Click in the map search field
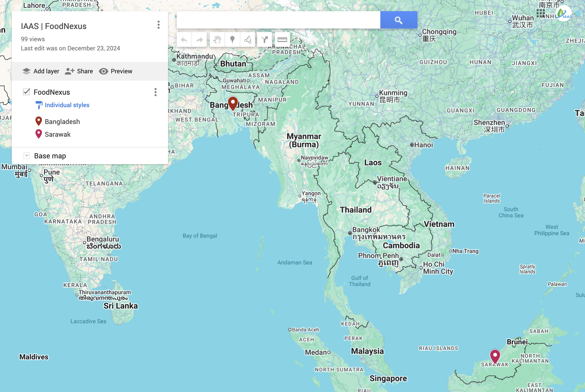The height and width of the screenshot is (392, 585). [x=278, y=20]
